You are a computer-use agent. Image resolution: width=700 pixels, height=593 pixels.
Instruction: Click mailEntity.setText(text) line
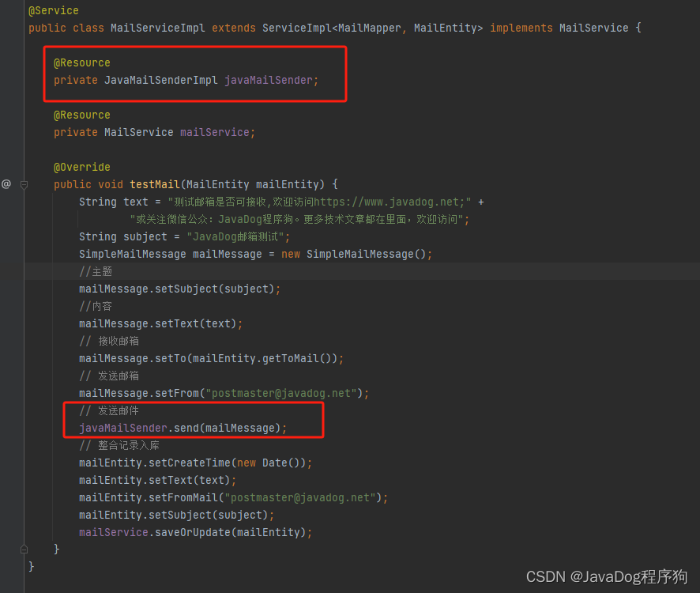coord(157,481)
